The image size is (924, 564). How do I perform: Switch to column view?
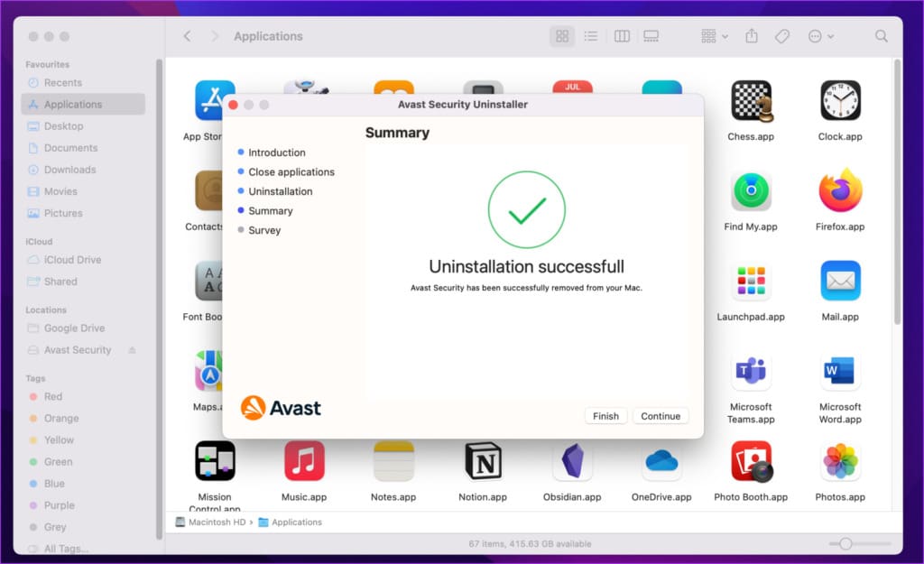pos(622,36)
